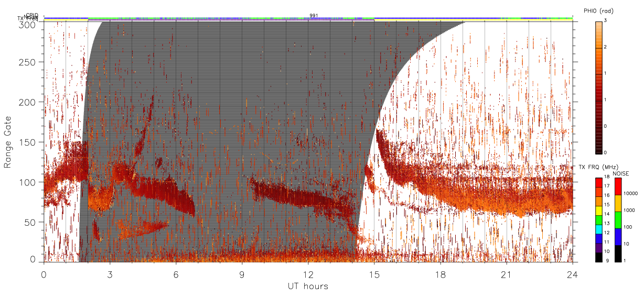Click the yellow NOISE swatch below 10000
The width and height of the screenshot is (644, 297).
pyautogui.click(x=617, y=203)
